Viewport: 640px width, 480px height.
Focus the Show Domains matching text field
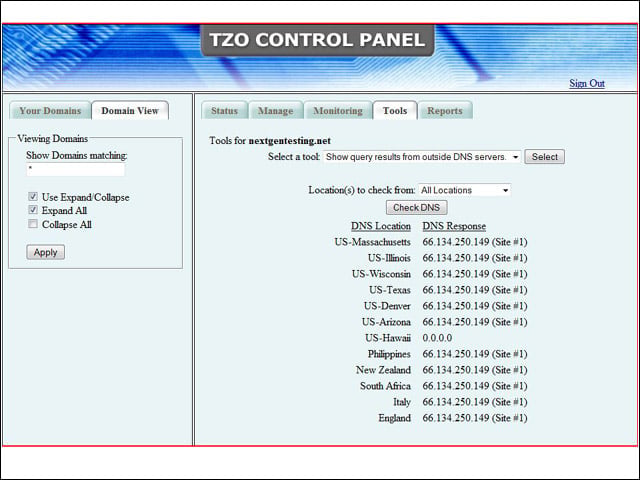pos(76,170)
